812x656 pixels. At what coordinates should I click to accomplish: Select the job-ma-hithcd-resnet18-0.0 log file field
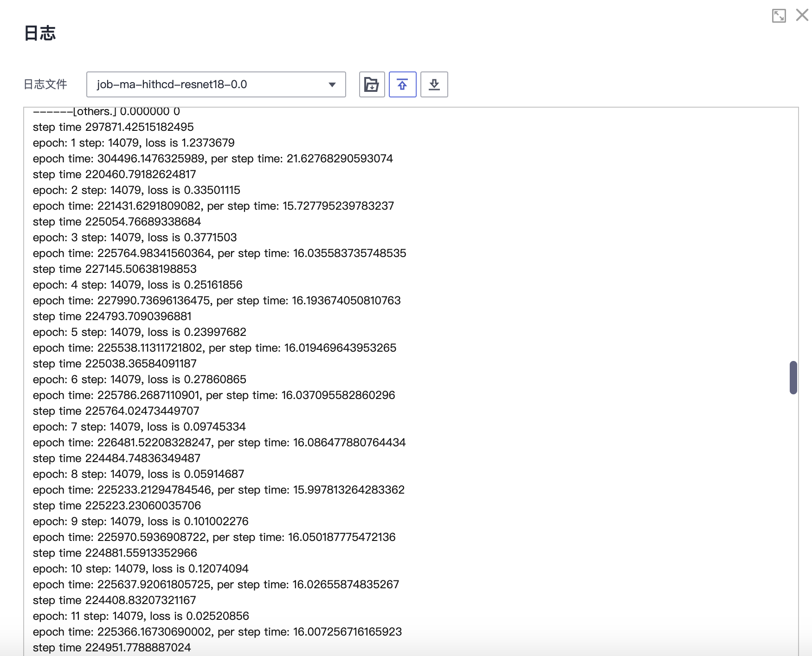click(209, 84)
